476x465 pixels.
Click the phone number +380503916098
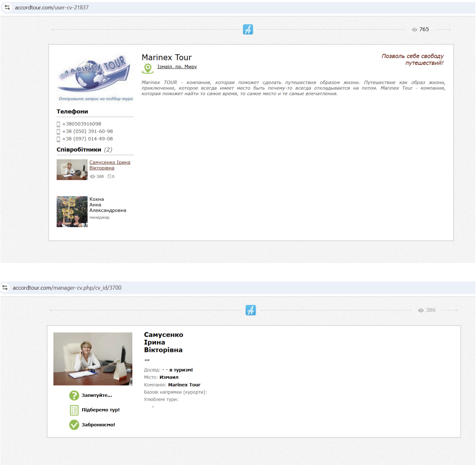click(x=82, y=124)
